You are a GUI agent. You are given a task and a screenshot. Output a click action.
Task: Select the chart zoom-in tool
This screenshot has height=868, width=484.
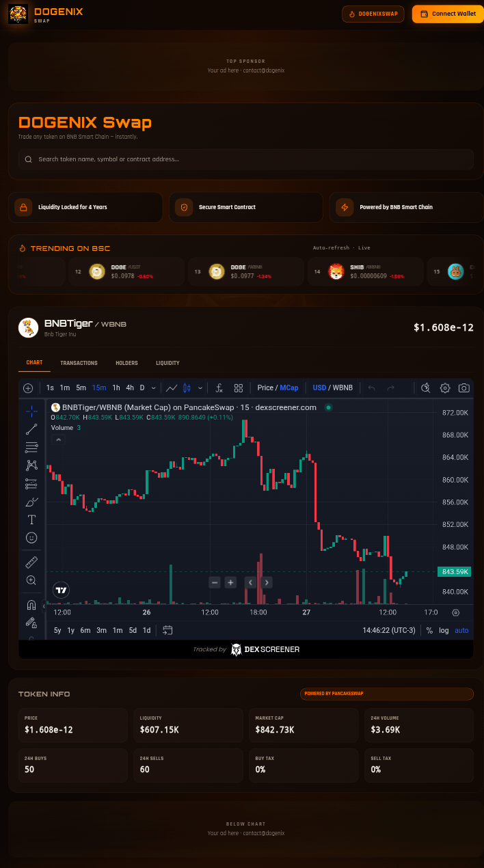tap(31, 580)
